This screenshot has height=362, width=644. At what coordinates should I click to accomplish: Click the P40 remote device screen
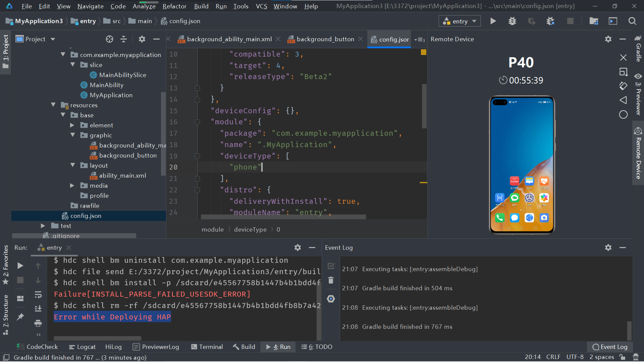[x=522, y=165]
